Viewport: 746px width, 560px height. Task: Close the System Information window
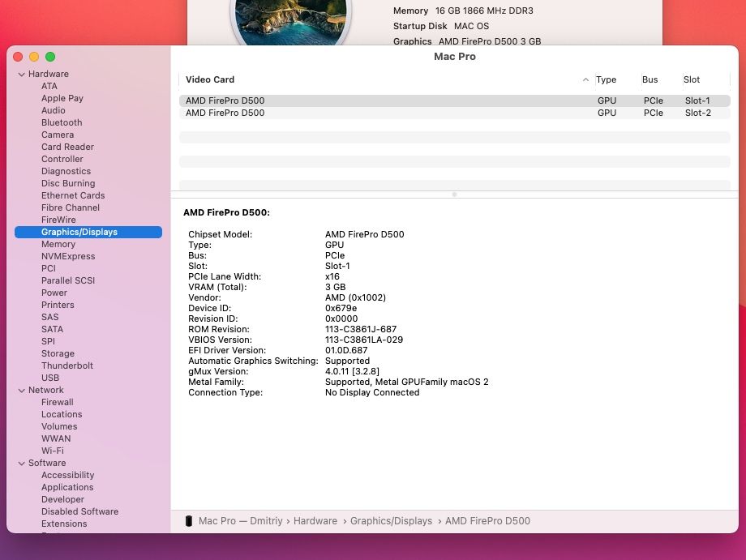(18, 57)
